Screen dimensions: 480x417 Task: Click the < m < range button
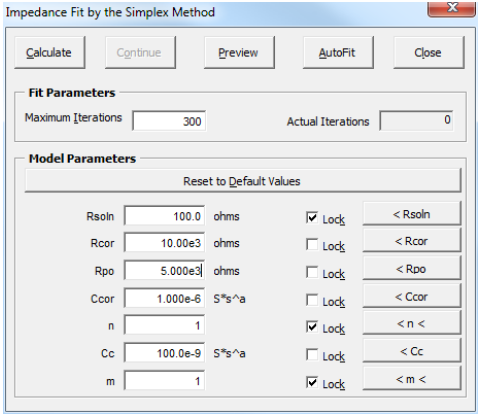click(412, 379)
